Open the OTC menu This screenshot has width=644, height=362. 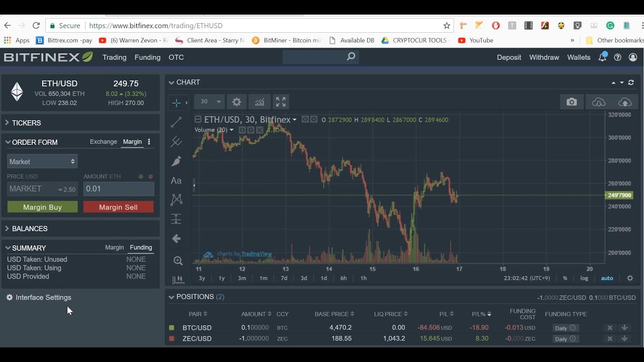(176, 57)
